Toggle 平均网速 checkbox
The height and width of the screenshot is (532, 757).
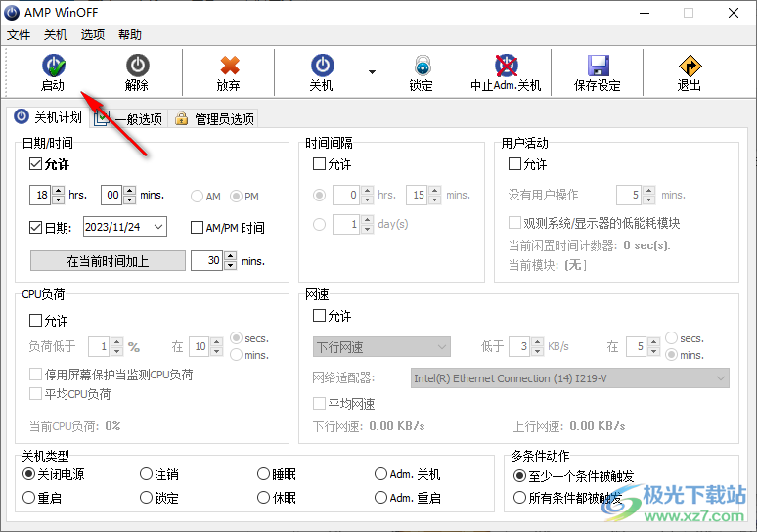tap(319, 404)
